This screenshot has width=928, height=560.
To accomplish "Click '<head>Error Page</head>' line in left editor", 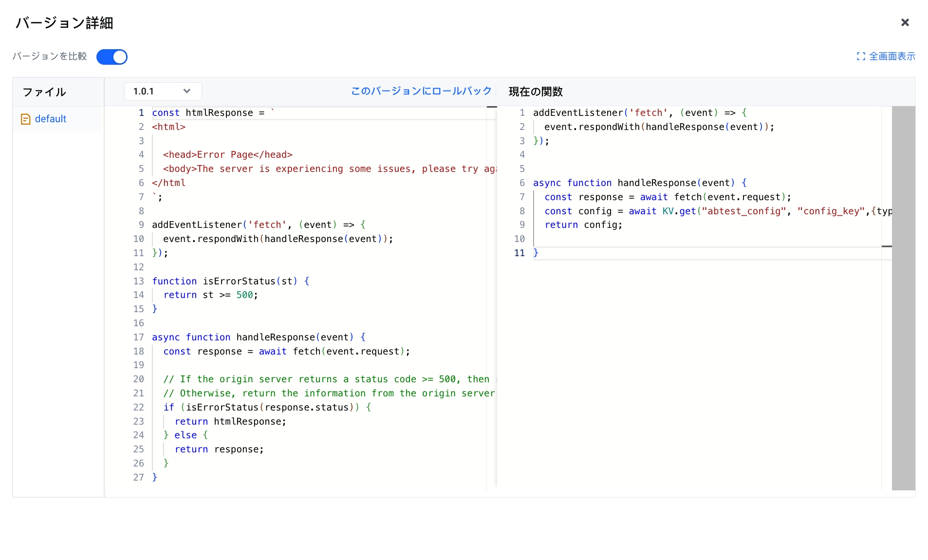I will tap(227, 154).
